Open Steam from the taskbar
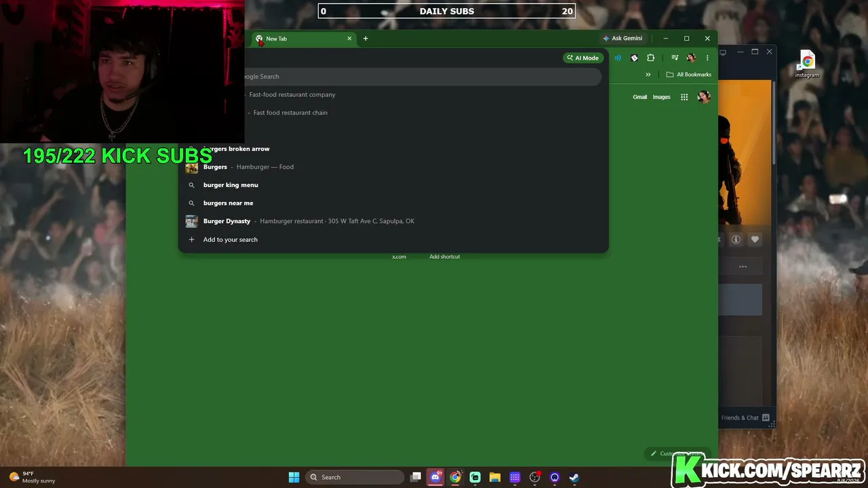This screenshot has height=488, width=868. coord(574,477)
